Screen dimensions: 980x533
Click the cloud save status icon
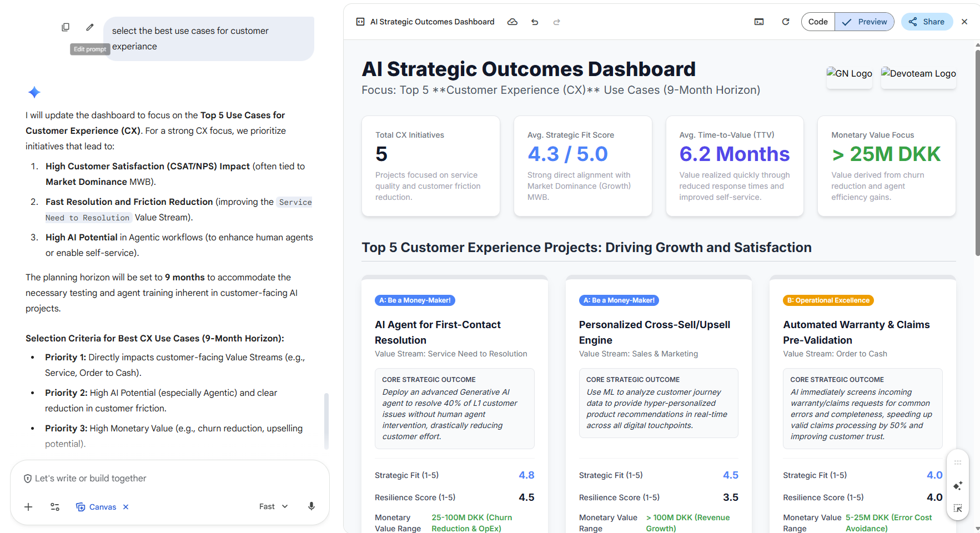pos(512,22)
